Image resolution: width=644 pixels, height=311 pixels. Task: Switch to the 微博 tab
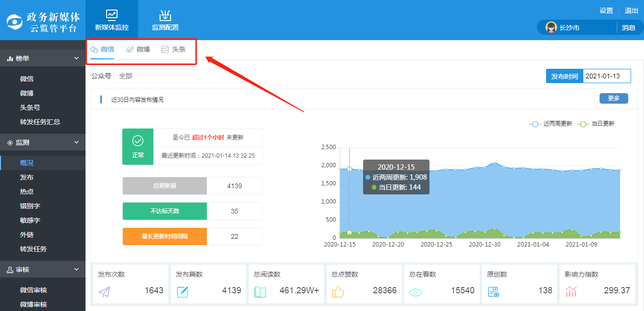(138, 49)
